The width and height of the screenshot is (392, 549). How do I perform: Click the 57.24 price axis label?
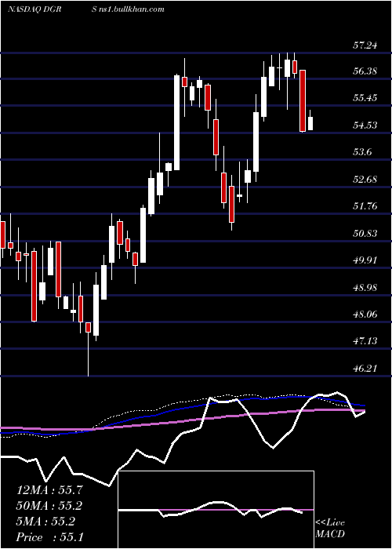coord(365,45)
